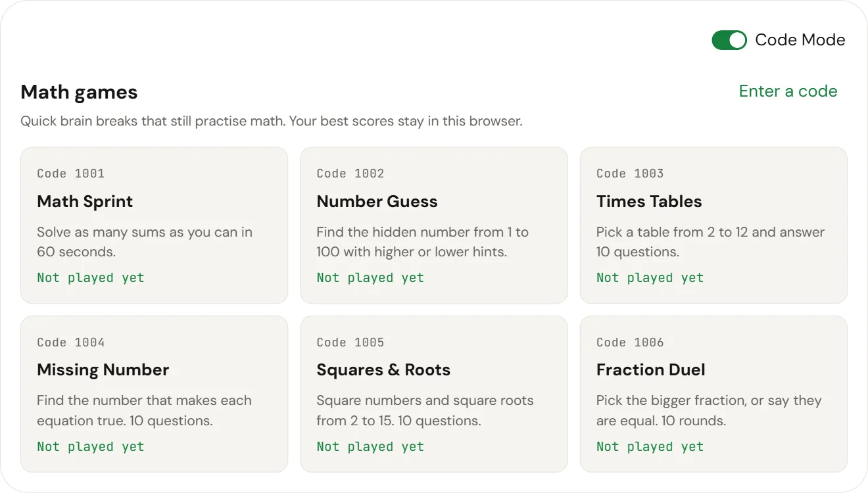Click the 'Square numbers and square roots' description
Image resolution: width=868 pixels, height=493 pixels.
point(425,411)
